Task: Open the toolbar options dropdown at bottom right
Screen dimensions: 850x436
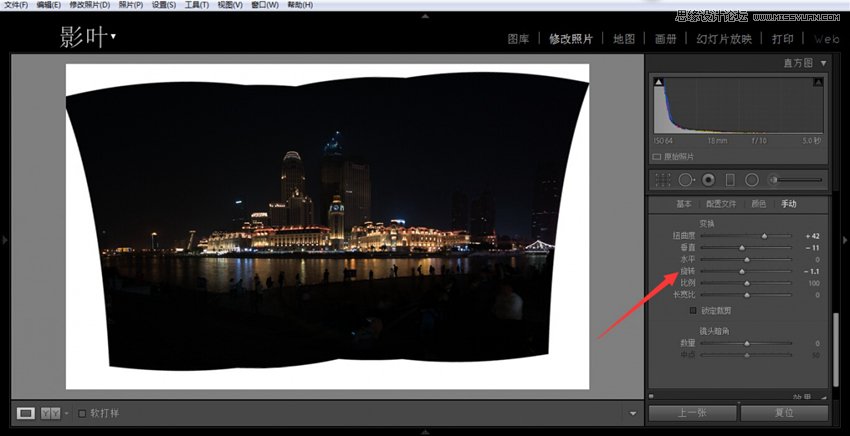Action: tap(632, 413)
